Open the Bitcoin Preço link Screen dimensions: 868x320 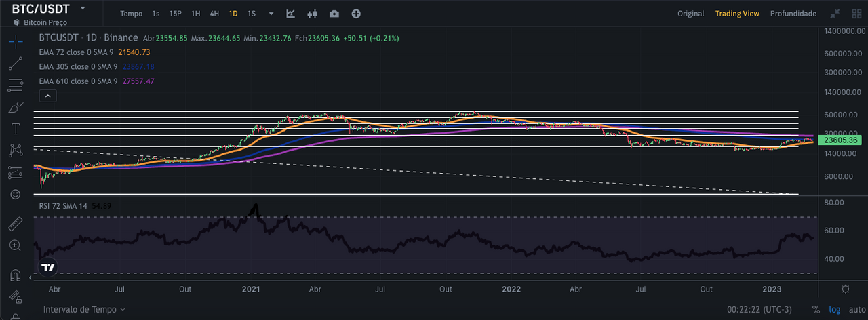(45, 22)
